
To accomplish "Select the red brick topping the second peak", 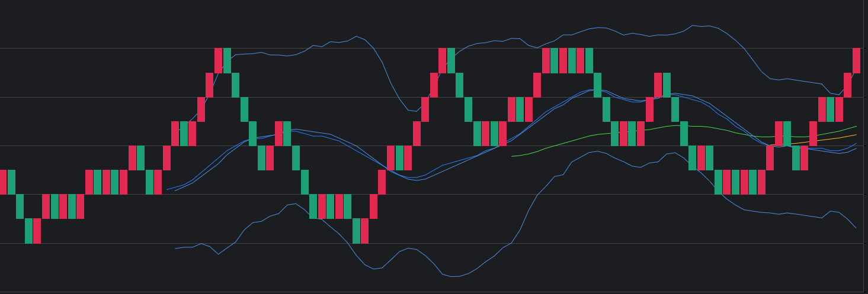I will [x=442, y=60].
